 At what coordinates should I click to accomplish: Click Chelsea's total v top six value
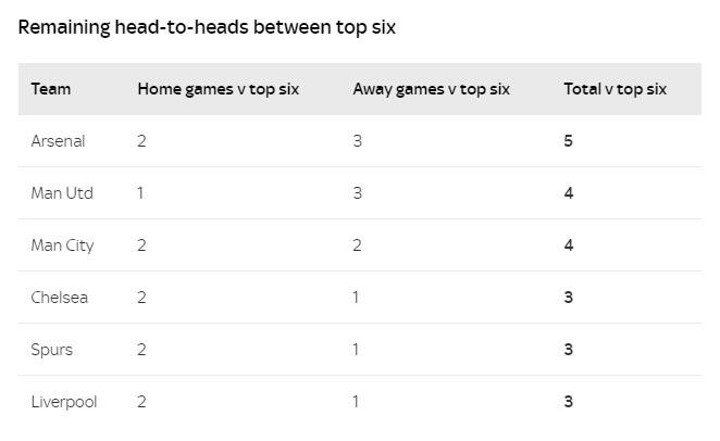click(568, 297)
